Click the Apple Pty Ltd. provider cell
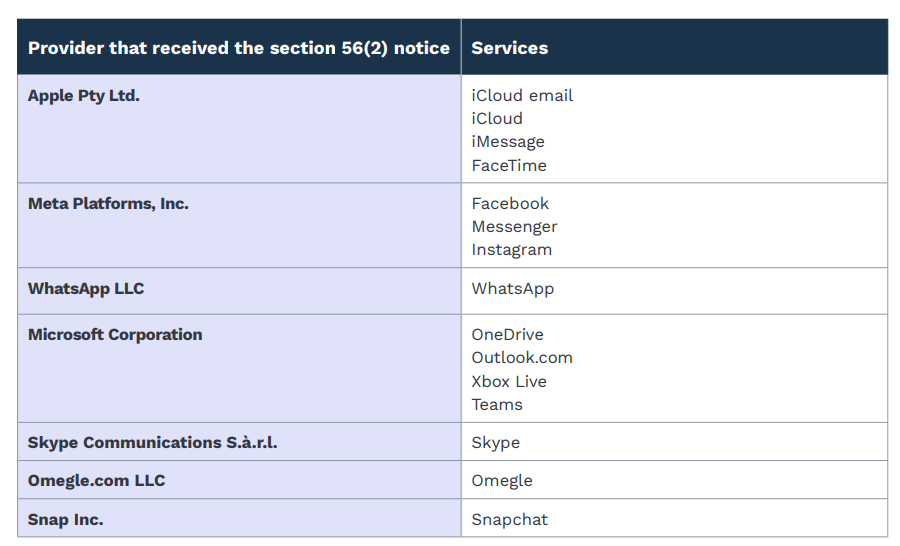Screen dimensions: 900x546 (x=84, y=96)
